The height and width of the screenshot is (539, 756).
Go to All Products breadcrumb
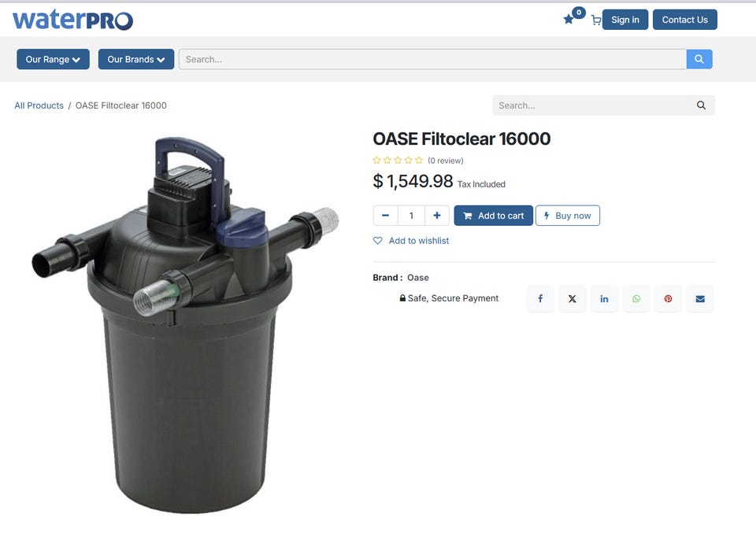coord(39,105)
